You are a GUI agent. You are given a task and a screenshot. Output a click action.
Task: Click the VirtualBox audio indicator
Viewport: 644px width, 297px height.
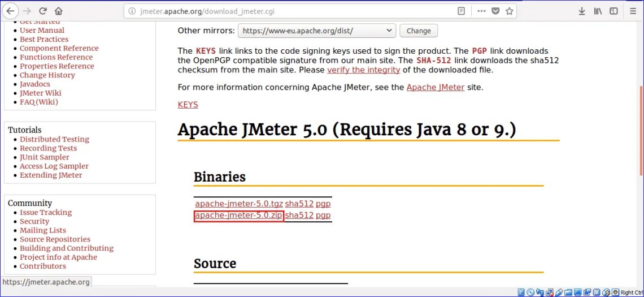(x=539, y=292)
